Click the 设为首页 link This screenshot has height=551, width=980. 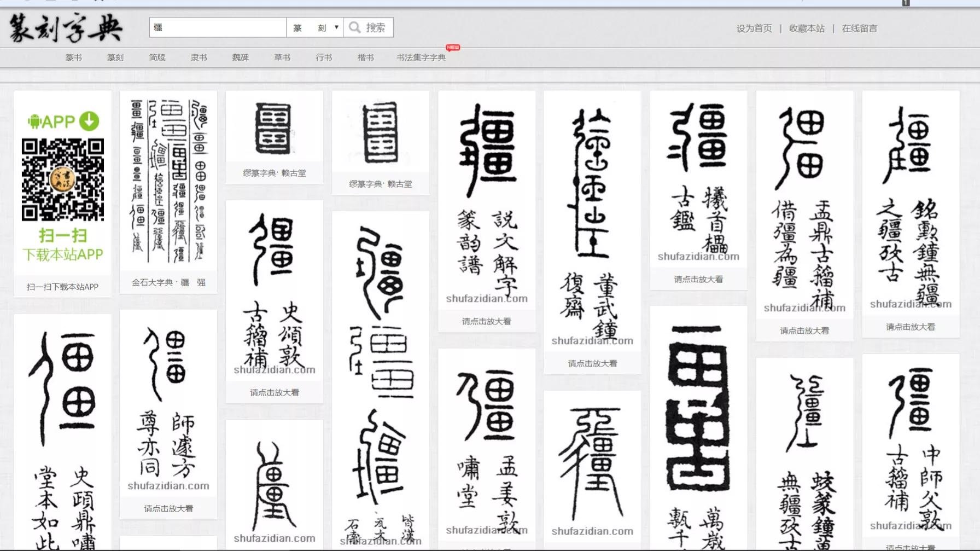click(x=754, y=28)
